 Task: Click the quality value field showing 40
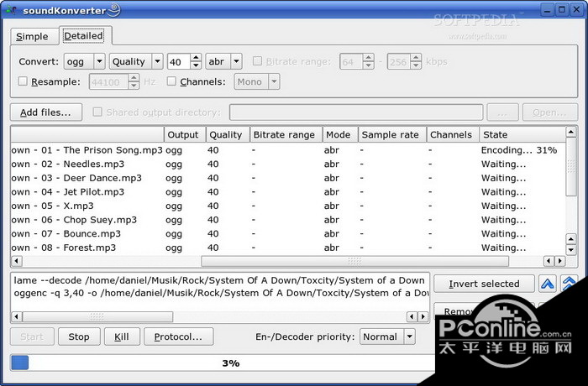[179, 61]
